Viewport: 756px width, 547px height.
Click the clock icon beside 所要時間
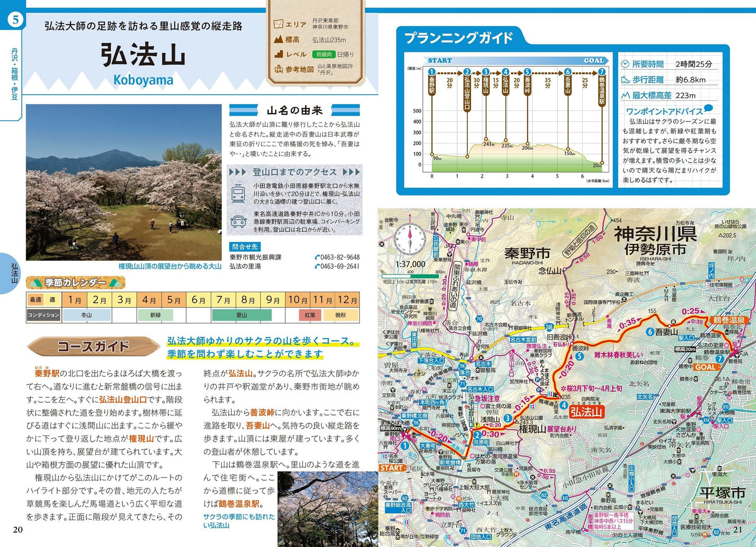point(625,64)
